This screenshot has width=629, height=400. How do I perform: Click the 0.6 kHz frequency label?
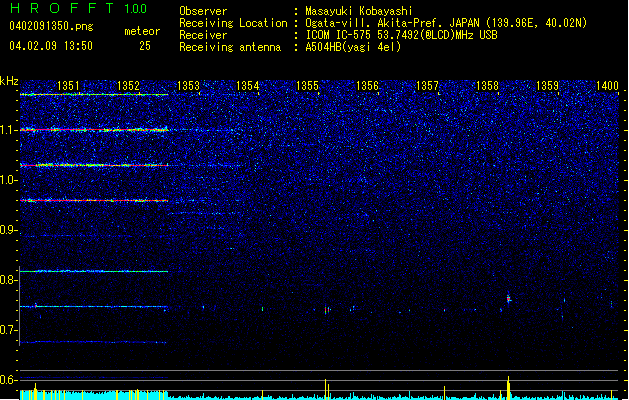coord(9,380)
